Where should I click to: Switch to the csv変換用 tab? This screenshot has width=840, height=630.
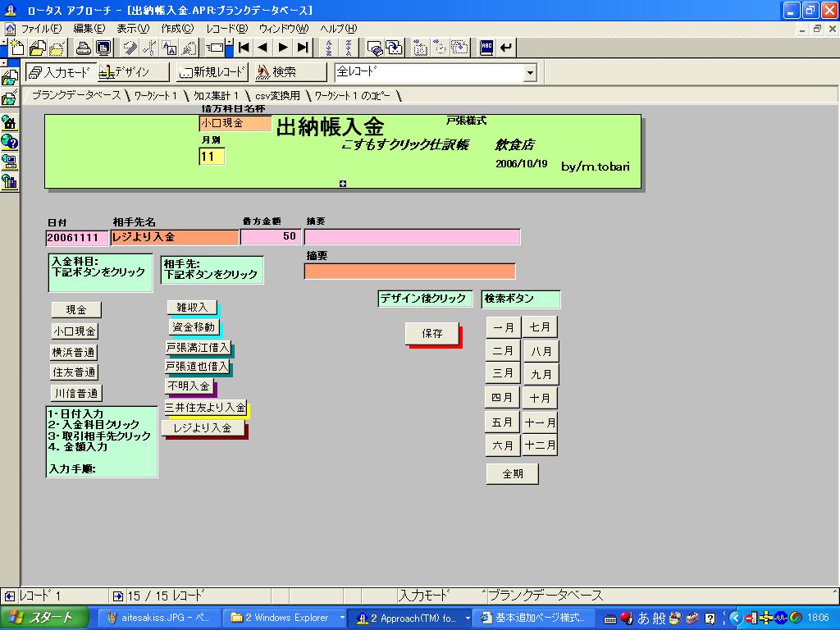pyautogui.click(x=277, y=96)
